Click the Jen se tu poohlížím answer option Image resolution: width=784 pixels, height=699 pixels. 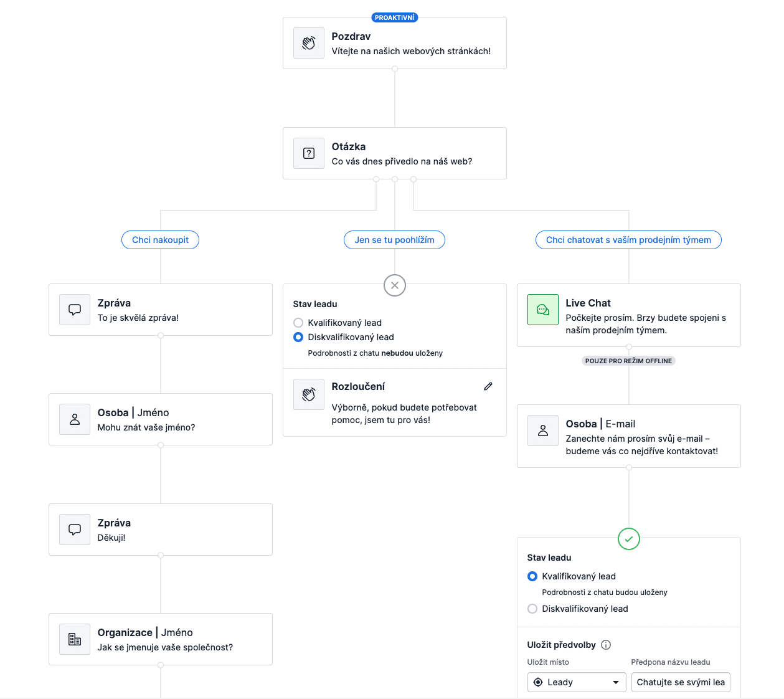(x=394, y=240)
